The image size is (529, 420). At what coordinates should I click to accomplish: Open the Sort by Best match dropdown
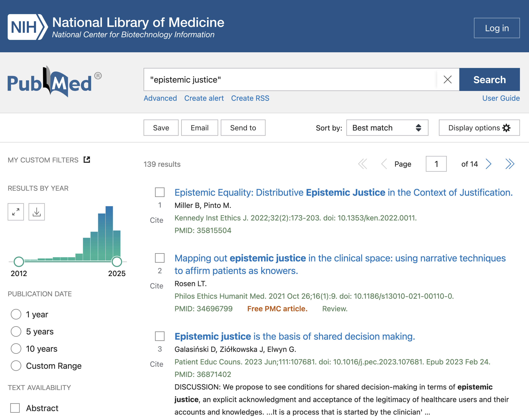point(387,128)
